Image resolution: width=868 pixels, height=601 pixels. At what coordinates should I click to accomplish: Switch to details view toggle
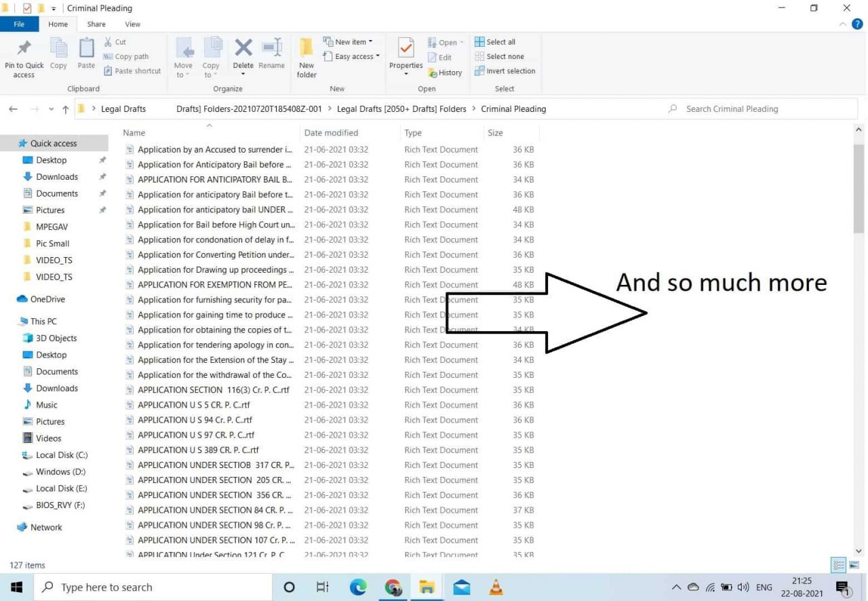[x=838, y=565]
